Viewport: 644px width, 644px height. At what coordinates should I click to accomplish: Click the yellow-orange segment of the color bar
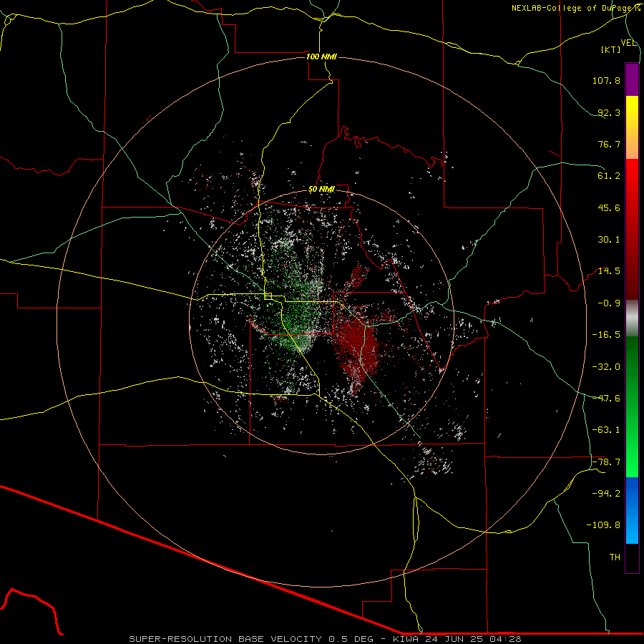[x=632, y=127]
